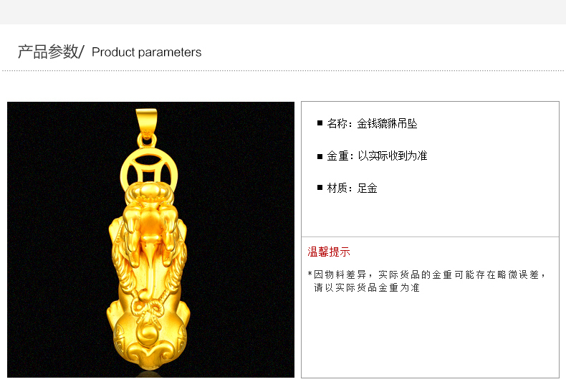Click the material value 足金
This screenshot has width=566, height=392.
click(x=367, y=188)
